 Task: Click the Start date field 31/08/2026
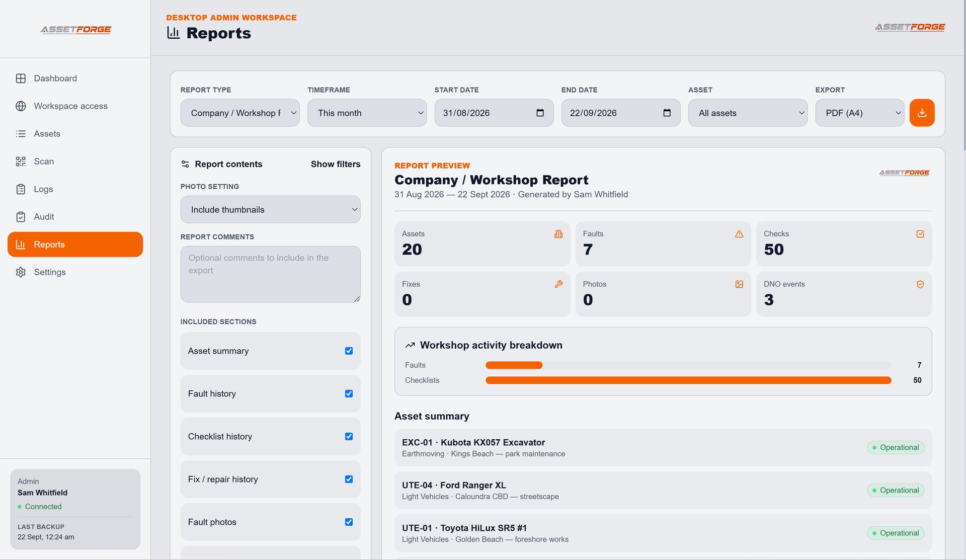tap(494, 113)
